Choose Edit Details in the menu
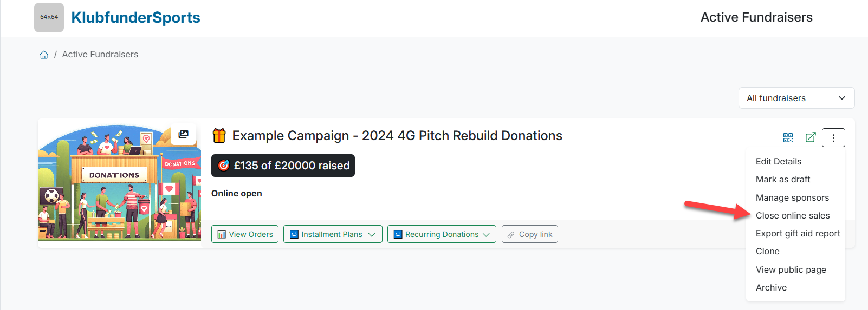The image size is (868, 310). coord(778,161)
